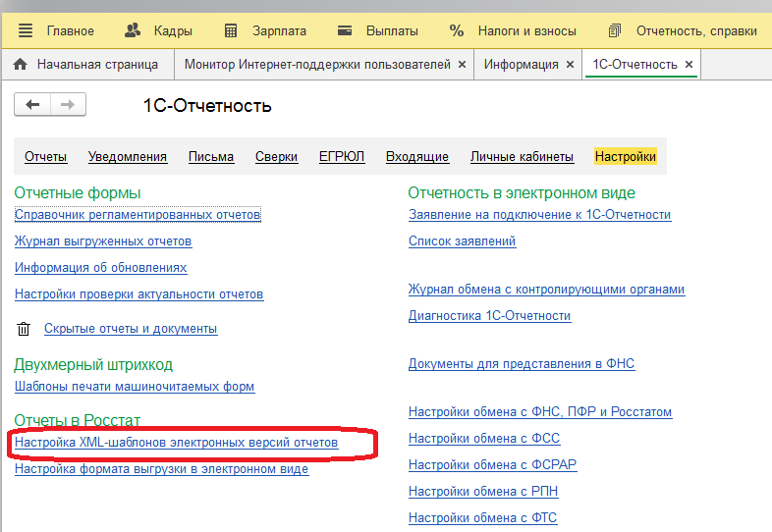Open Справочник регламентированных отчетов

click(138, 215)
